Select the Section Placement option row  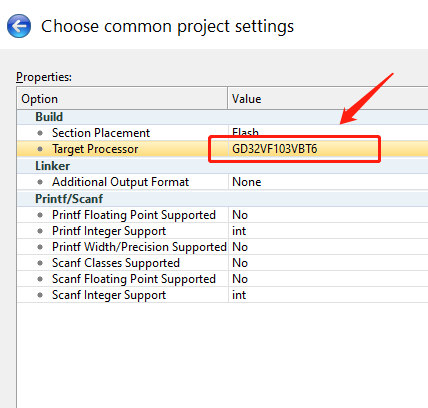coord(222,133)
